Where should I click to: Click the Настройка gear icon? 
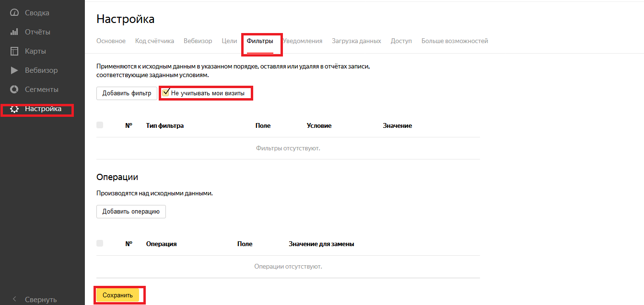point(14,109)
